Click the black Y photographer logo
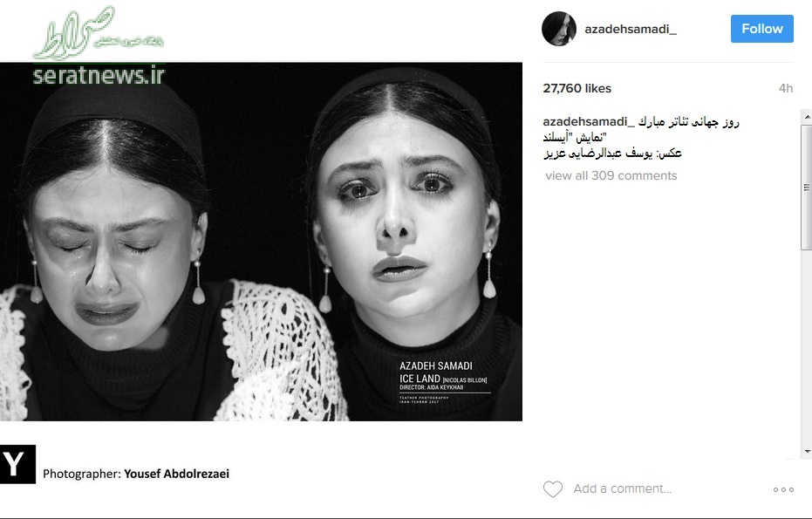Image resolution: width=812 pixels, height=519 pixels. pos(17,464)
